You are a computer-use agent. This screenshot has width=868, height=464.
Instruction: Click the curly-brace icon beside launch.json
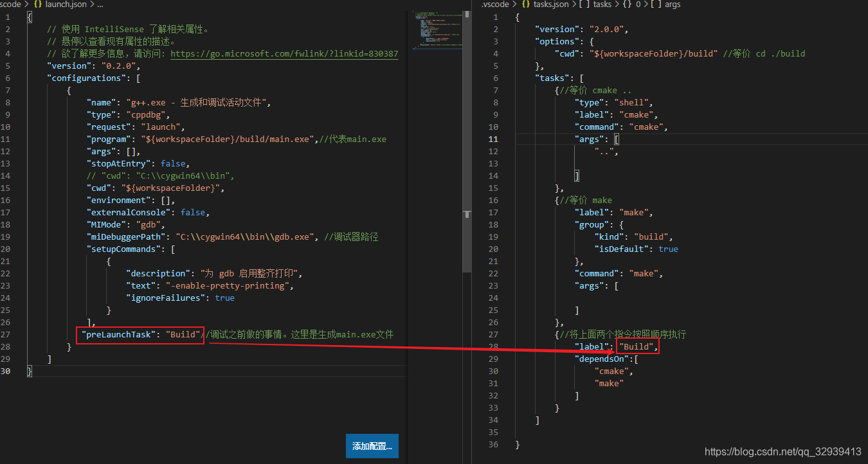tap(38, 4)
